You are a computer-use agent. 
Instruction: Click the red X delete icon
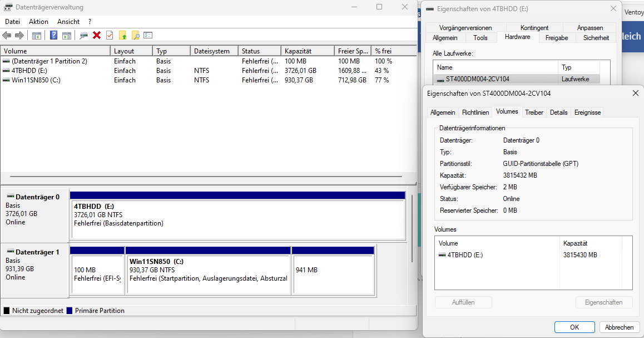click(97, 36)
